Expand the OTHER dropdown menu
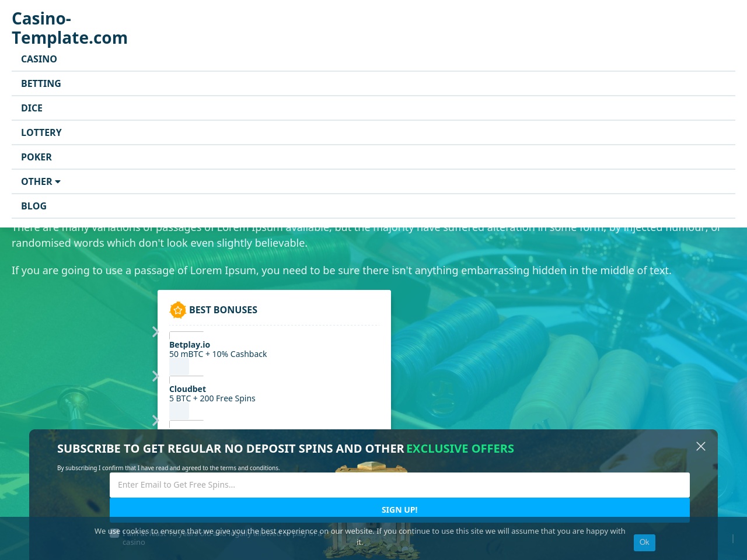Viewport: 747px width, 560px height. (x=41, y=181)
